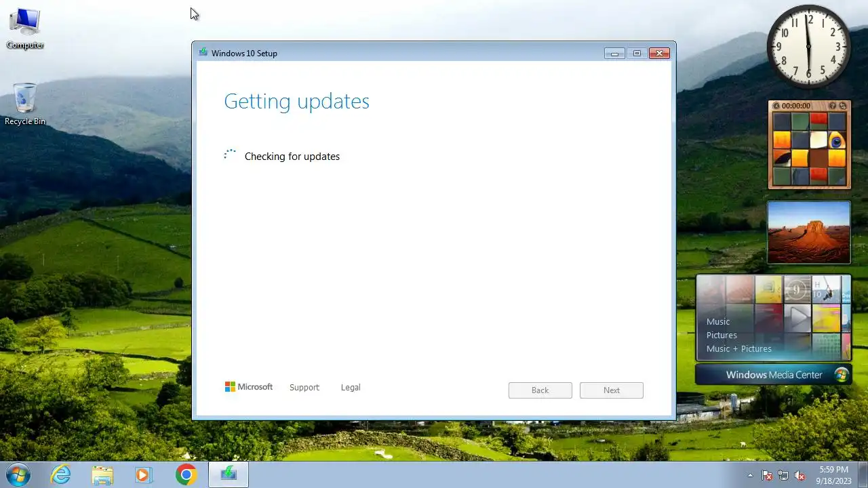This screenshot has height=488, width=868.
Task: Select Pictures in Media Center gadget
Action: [x=722, y=335]
